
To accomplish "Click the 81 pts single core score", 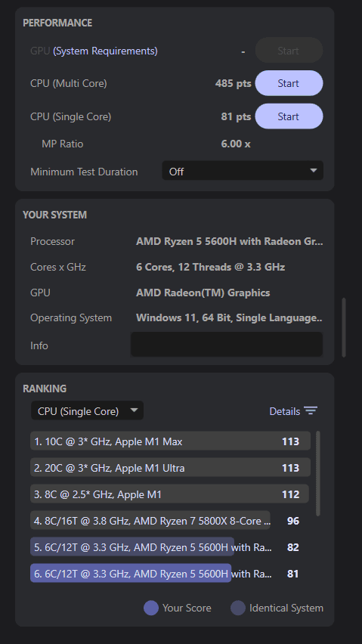I will pyautogui.click(x=236, y=116).
